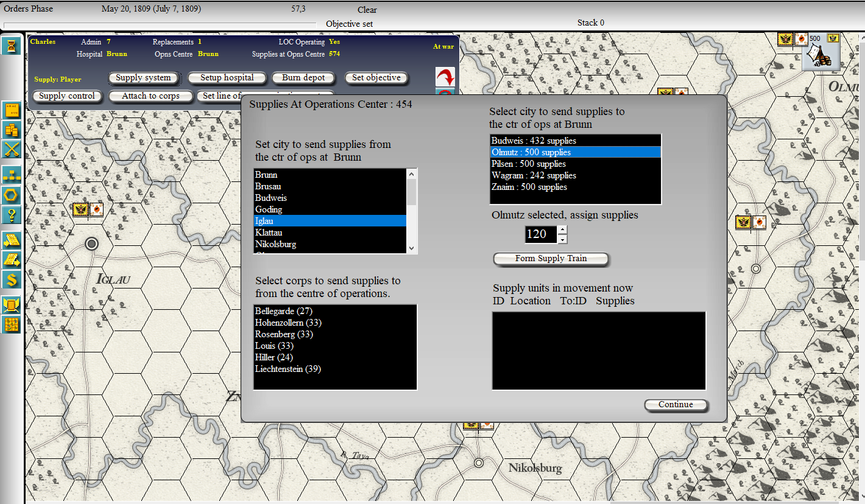Screen dimensions: 865x504
Task: Open the stacked boxes supplies icon
Action: pos(12,130)
